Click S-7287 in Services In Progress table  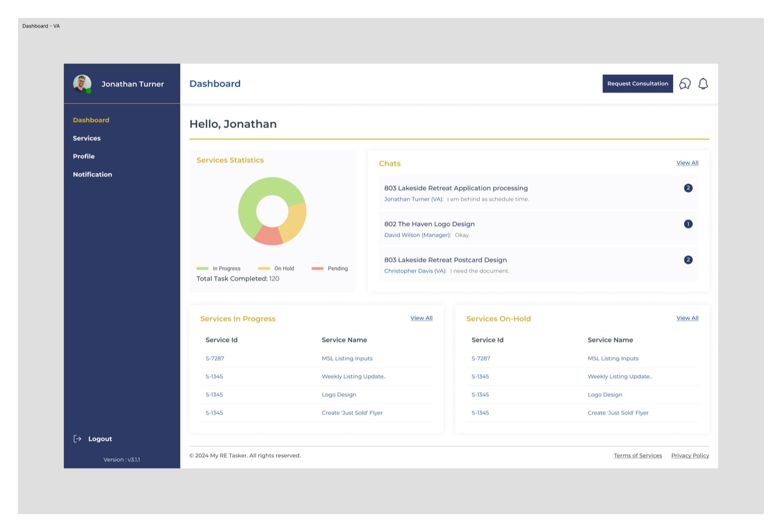tap(215, 358)
